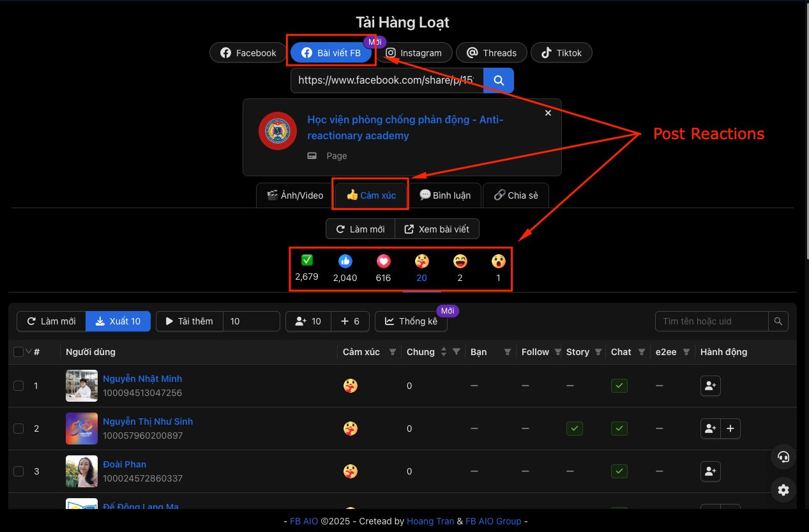
Task: Switch to the Threads tab
Action: click(x=492, y=53)
